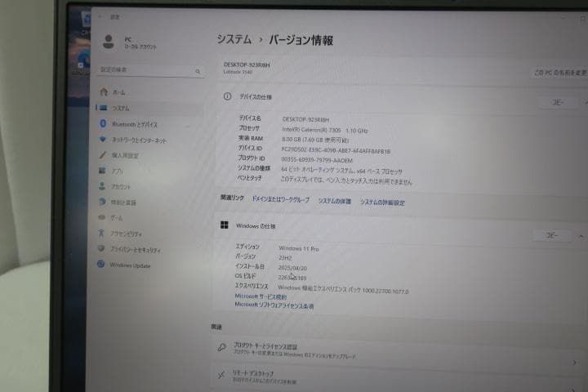Click the user profile avatar
Image resolution: width=588 pixels, height=392 pixels.
pos(109,42)
